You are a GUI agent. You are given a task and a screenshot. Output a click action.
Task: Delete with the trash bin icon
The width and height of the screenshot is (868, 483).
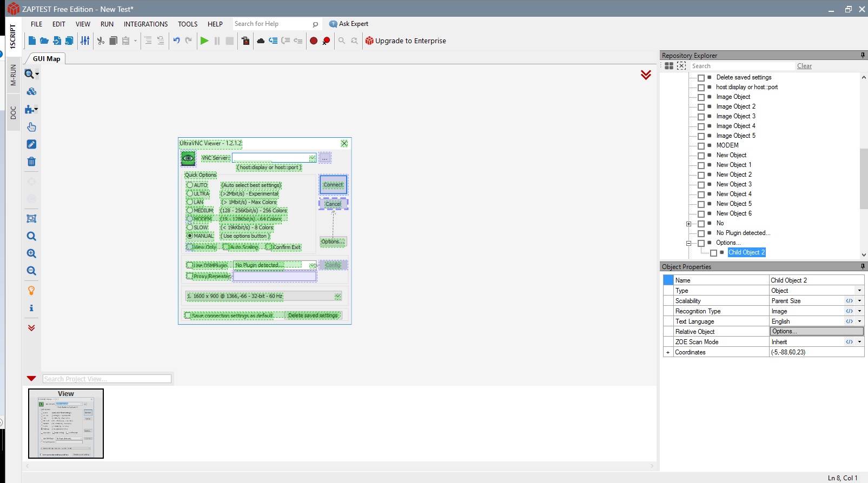coord(31,162)
